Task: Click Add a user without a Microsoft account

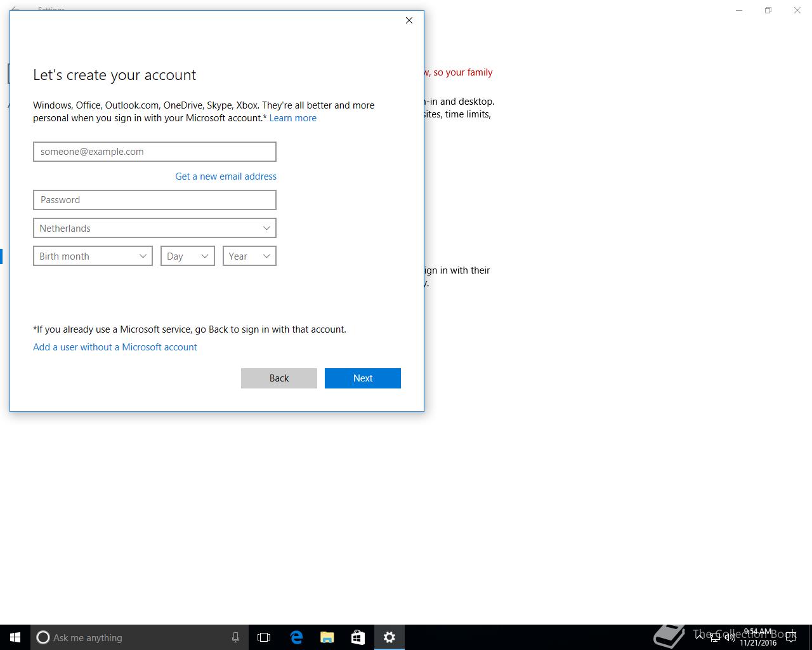Action: [x=115, y=347]
